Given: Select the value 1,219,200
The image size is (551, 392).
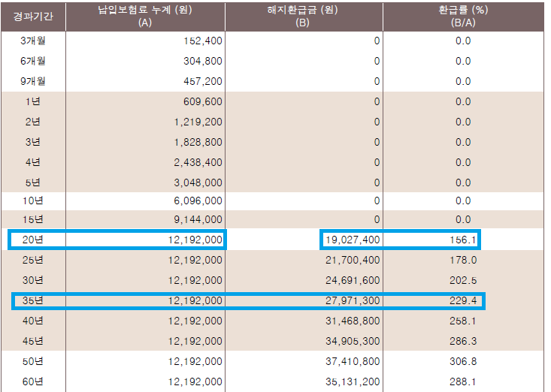Looking at the screenshot, I should (198, 122).
